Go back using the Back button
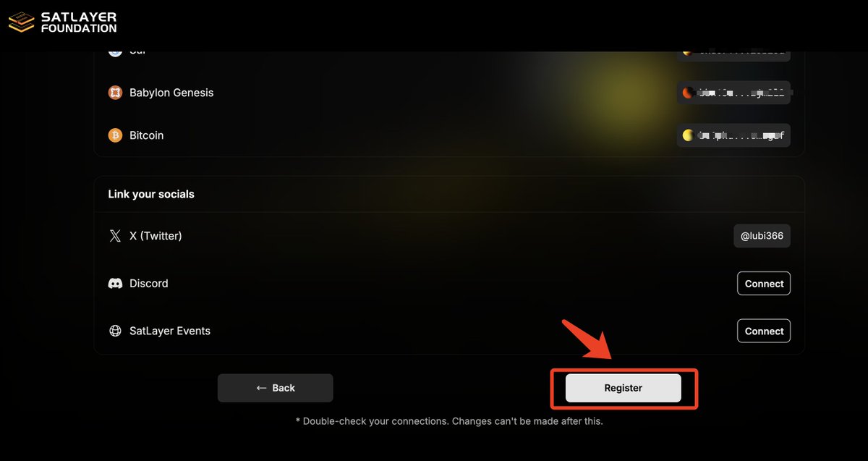Screen dimensions: 868x461 (276, 388)
